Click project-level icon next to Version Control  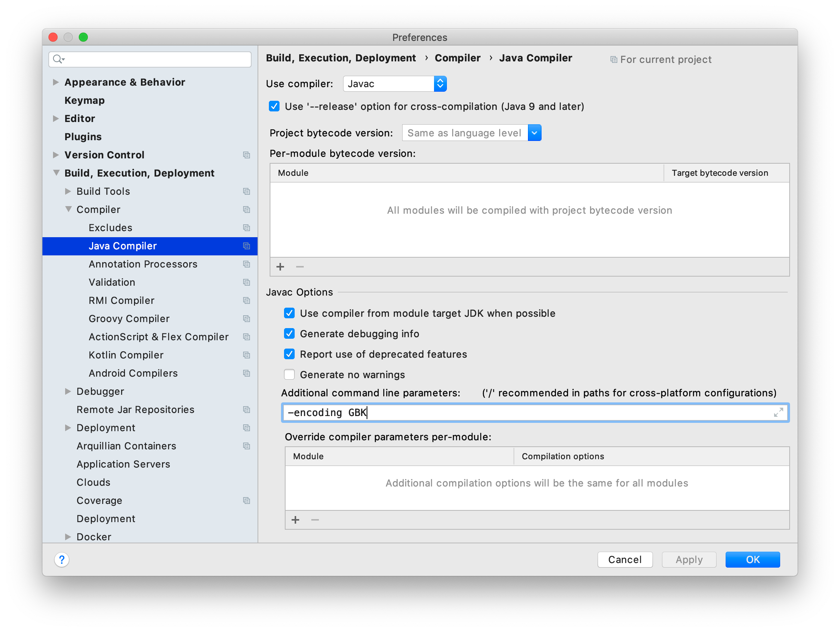tap(247, 155)
